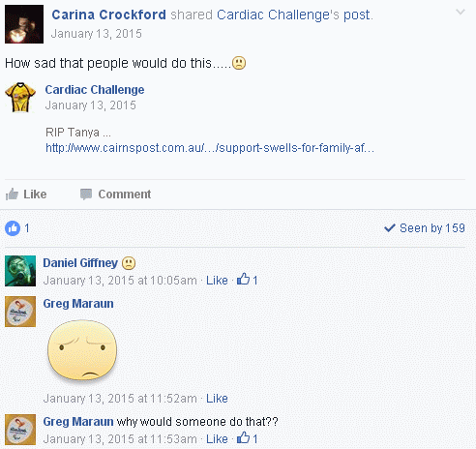Show likes on Daniel Giffney's comment
The image size is (476, 449).
(x=248, y=280)
